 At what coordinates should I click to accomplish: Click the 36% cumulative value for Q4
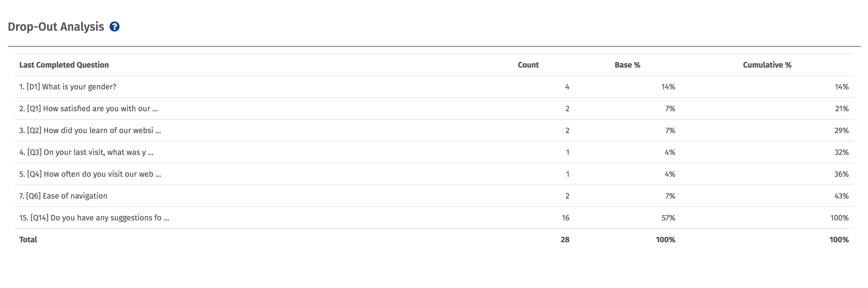(842, 174)
